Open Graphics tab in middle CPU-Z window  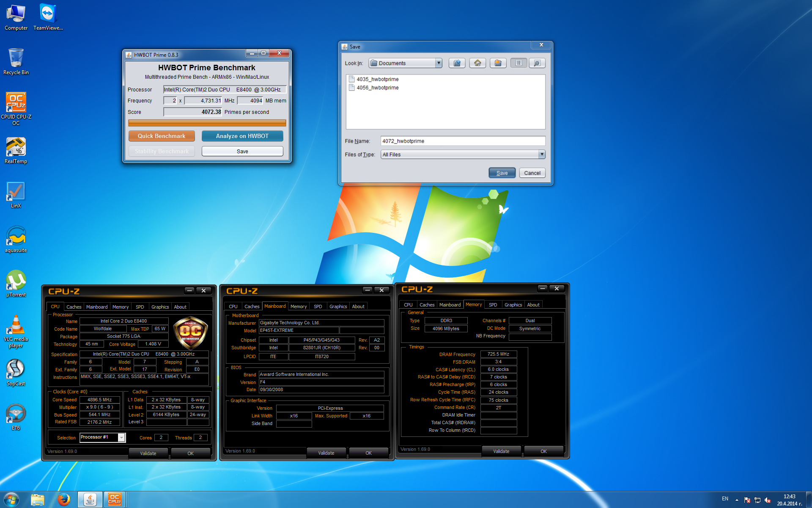[338, 306]
